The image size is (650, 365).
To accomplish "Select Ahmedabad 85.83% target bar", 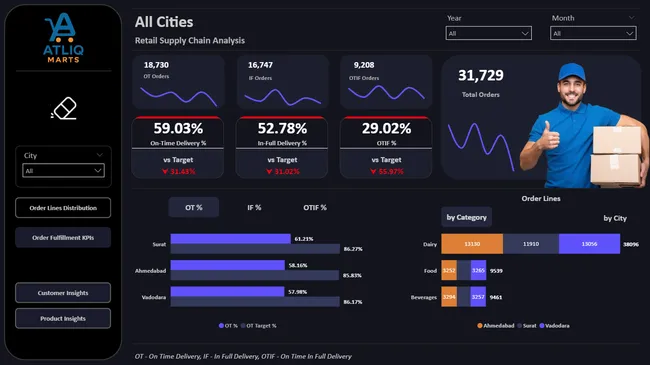I will pyautogui.click(x=255, y=275).
